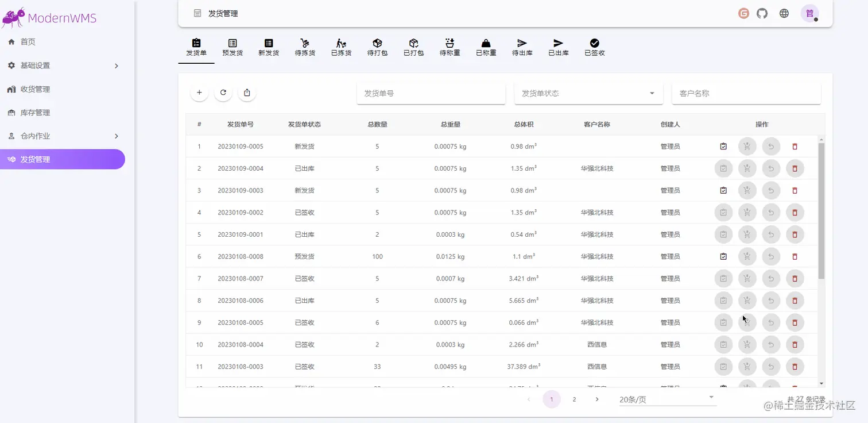
Task: Delete order 20230109-0003 with trash icon
Action: (795, 190)
